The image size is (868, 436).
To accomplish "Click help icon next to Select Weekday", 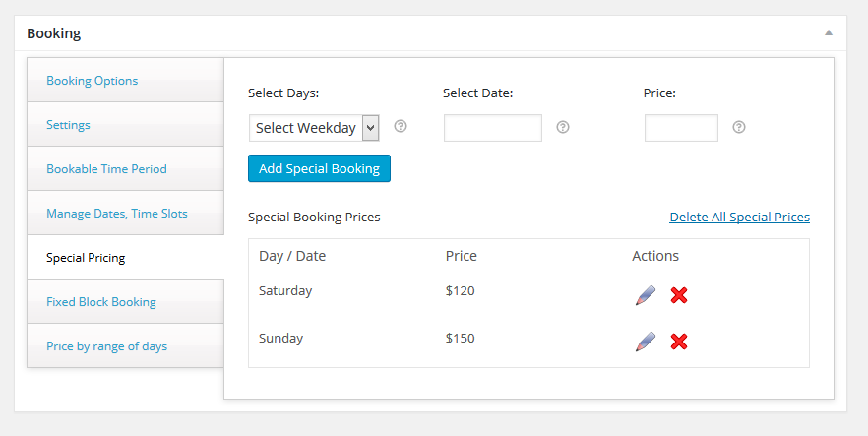I will coord(401,127).
